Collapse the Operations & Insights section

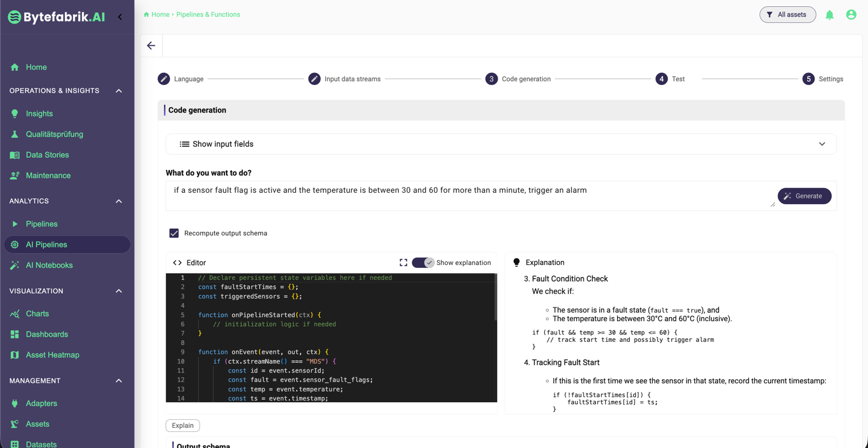119,91
